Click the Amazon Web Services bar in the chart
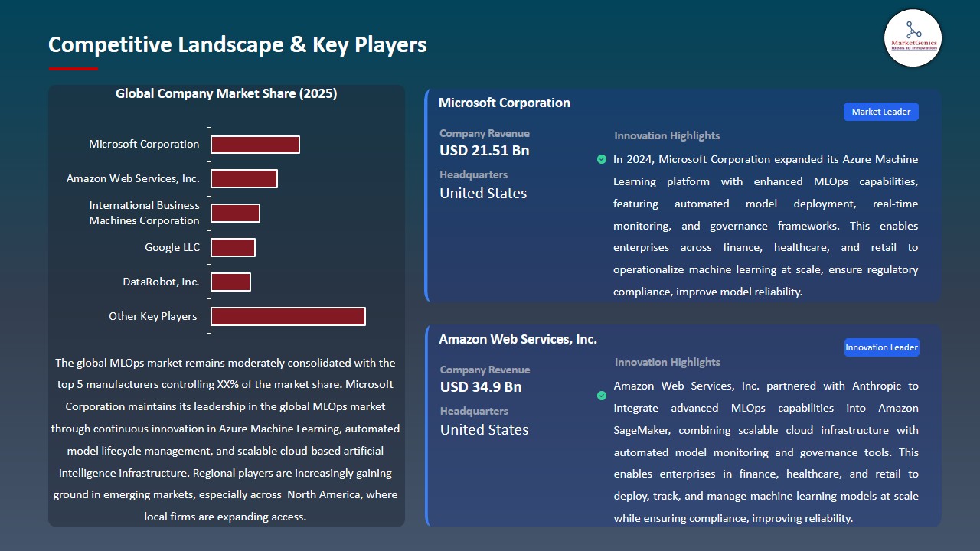The image size is (980, 551). click(x=244, y=178)
